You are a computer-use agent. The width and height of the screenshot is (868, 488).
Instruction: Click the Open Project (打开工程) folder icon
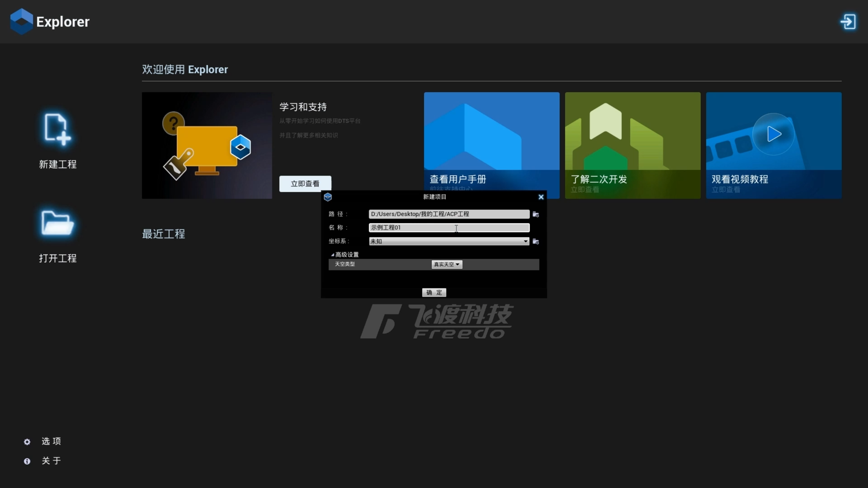pyautogui.click(x=57, y=223)
